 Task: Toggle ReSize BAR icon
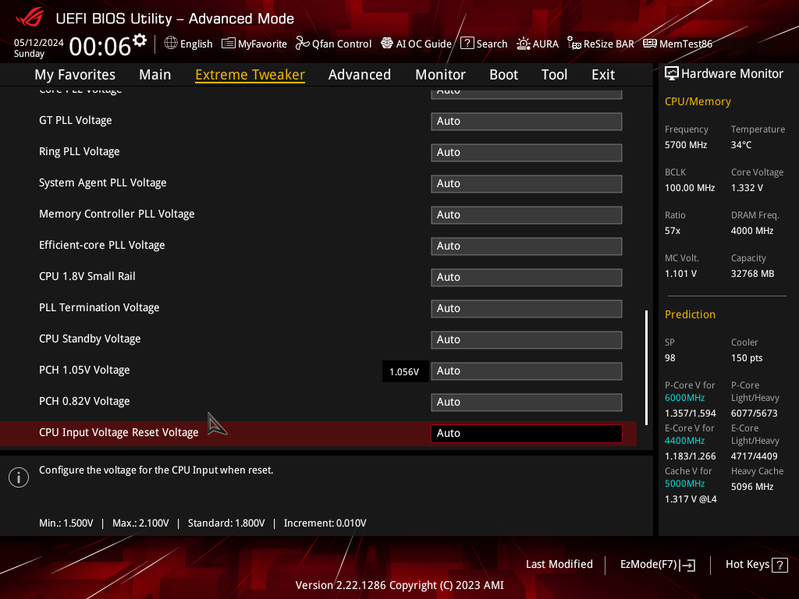click(x=574, y=43)
